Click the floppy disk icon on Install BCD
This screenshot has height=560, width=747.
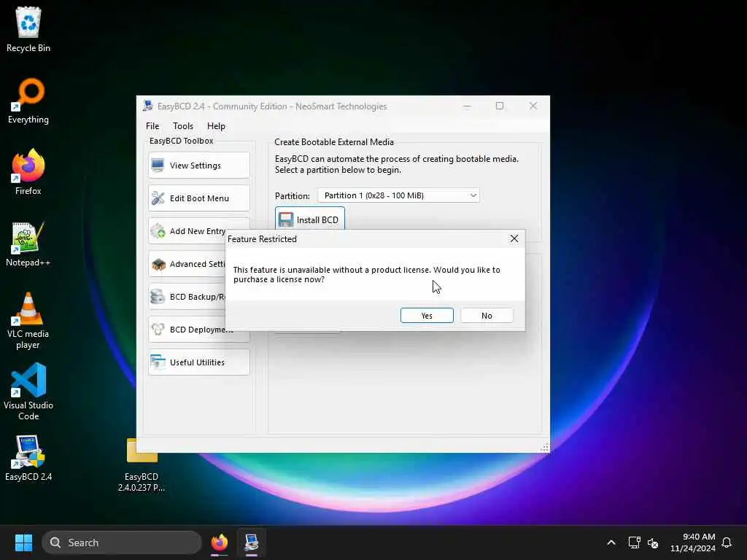(286, 219)
